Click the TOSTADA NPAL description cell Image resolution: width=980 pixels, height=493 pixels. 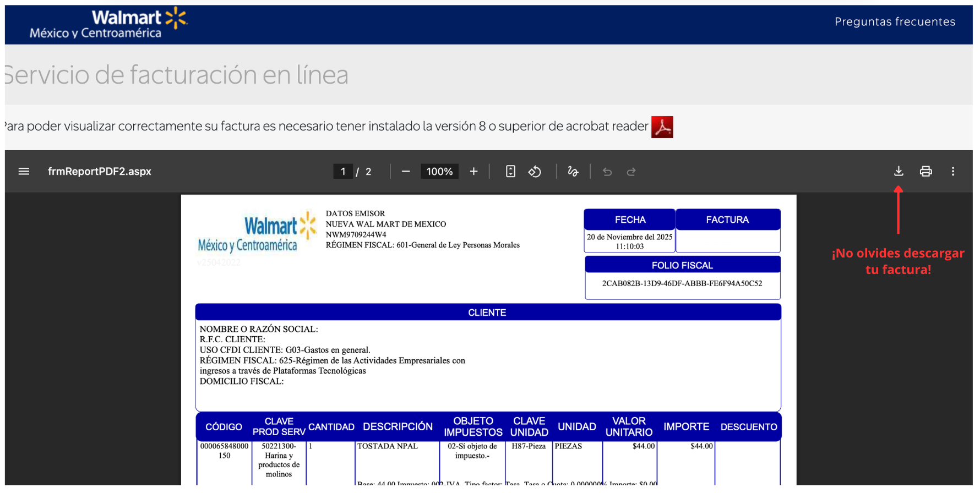pos(388,446)
